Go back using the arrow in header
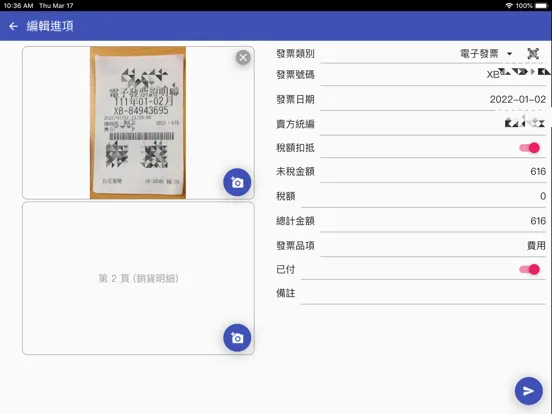The height and width of the screenshot is (414, 552). tap(13, 26)
